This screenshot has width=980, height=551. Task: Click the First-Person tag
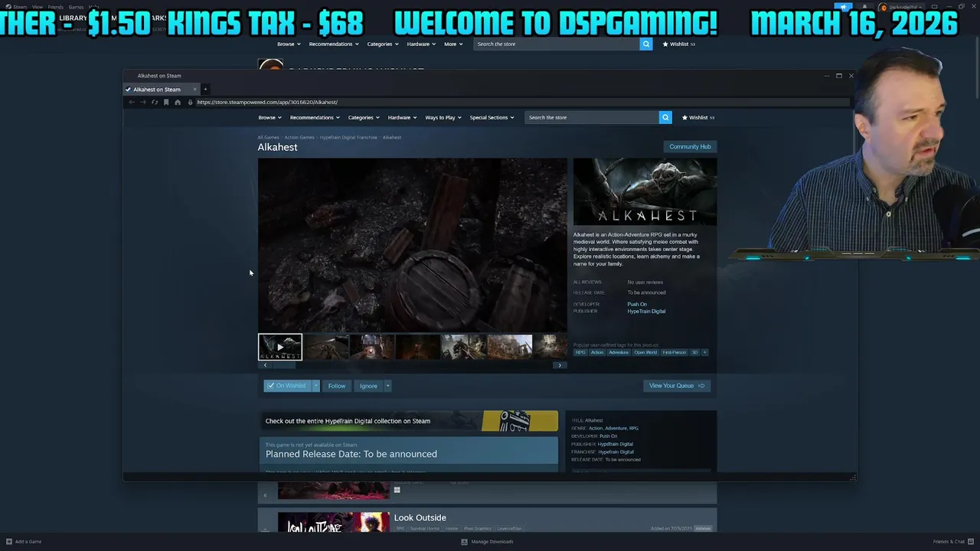(675, 353)
